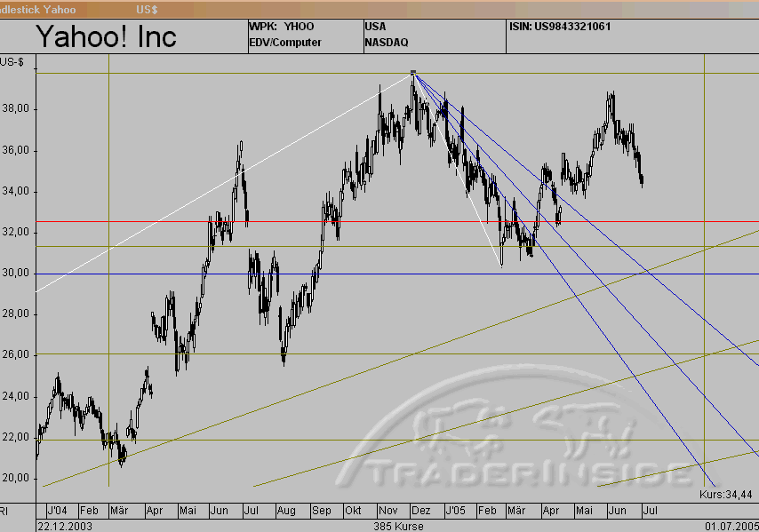
Task: Click the start date 22.12.2003
Action: pos(65,526)
